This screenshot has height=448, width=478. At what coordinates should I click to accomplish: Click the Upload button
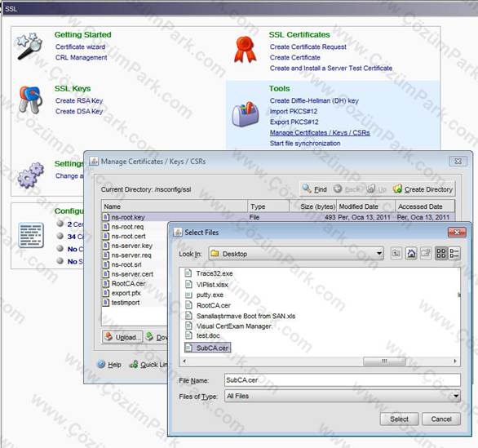point(122,337)
